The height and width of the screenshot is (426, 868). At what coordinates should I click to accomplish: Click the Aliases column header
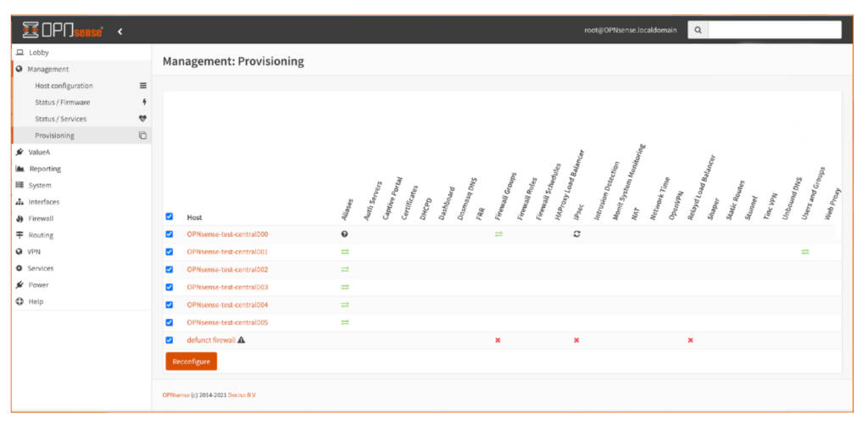coord(348,209)
